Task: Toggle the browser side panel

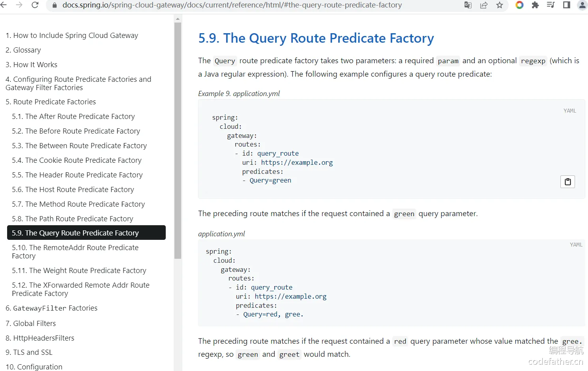Action: click(x=567, y=5)
